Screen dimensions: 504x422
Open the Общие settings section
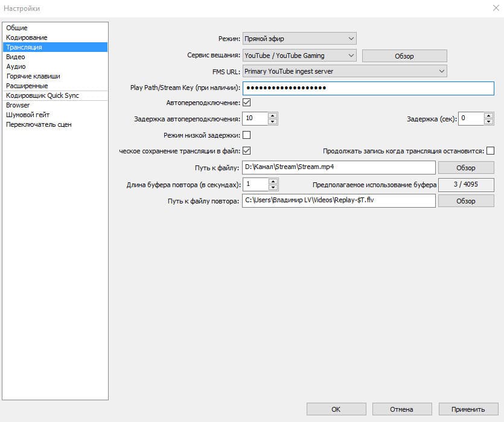(55, 28)
